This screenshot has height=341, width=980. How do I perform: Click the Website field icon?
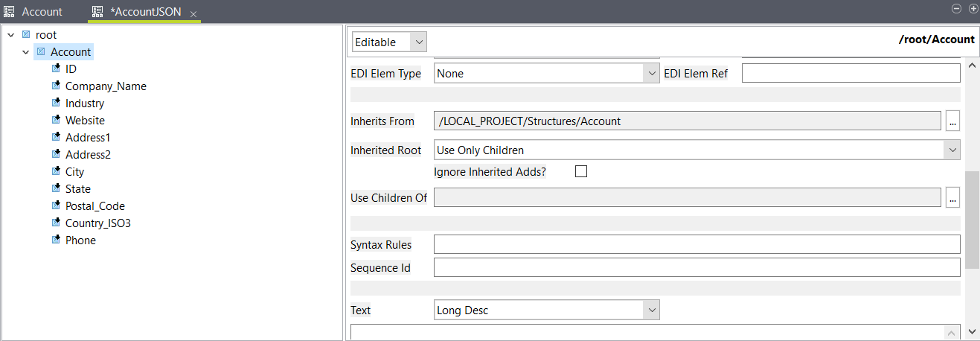(56, 120)
